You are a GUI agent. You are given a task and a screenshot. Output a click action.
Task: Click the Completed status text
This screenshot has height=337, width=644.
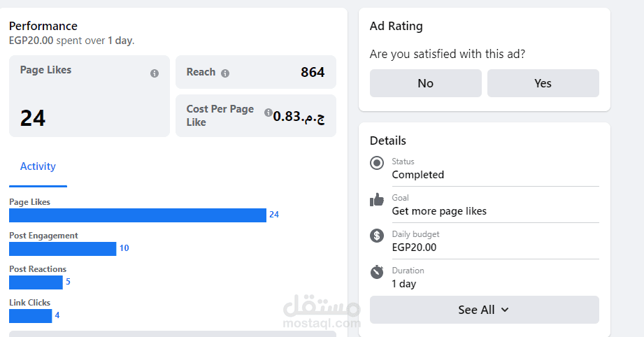click(417, 175)
